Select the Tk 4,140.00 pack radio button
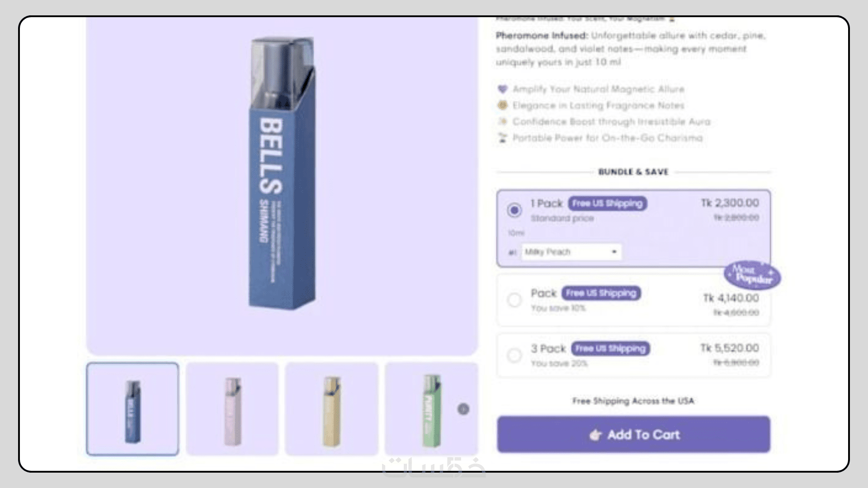 point(514,300)
